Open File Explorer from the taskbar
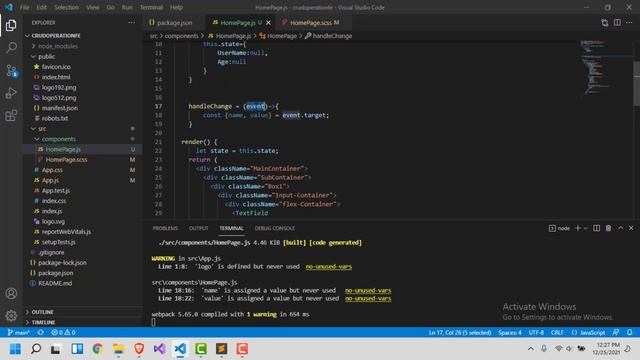Screen dimensions: 640x360 [118, 349]
